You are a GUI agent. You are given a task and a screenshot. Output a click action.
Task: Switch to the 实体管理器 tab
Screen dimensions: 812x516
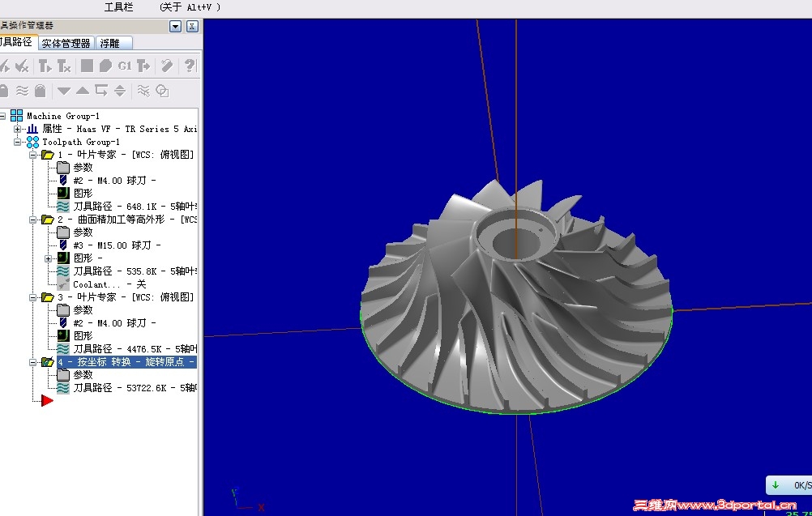coord(66,44)
